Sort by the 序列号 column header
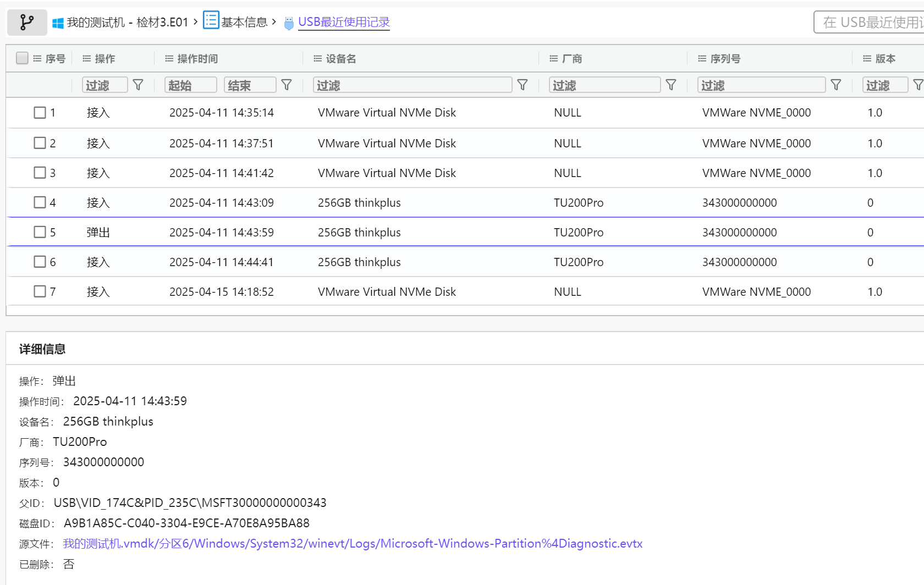Screen dimensions: 924x585 tap(725, 59)
